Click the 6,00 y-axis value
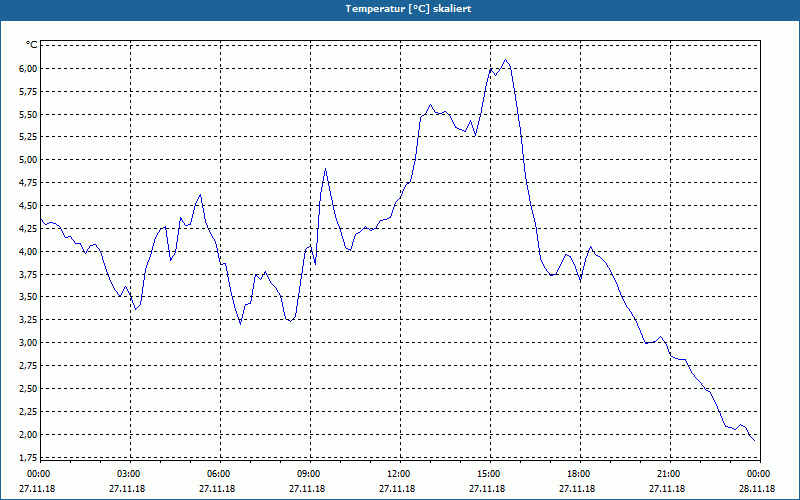Viewport: 800px width, 500px height. click(x=29, y=69)
